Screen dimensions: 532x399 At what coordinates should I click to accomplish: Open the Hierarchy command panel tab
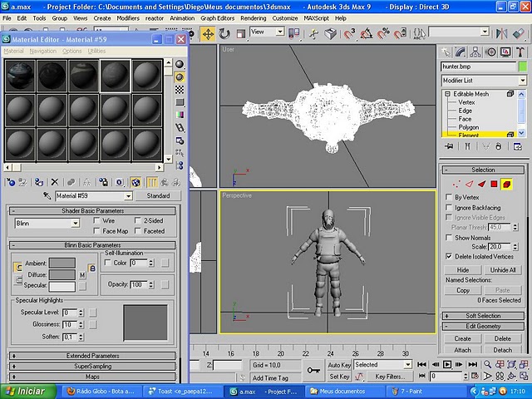pos(475,52)
